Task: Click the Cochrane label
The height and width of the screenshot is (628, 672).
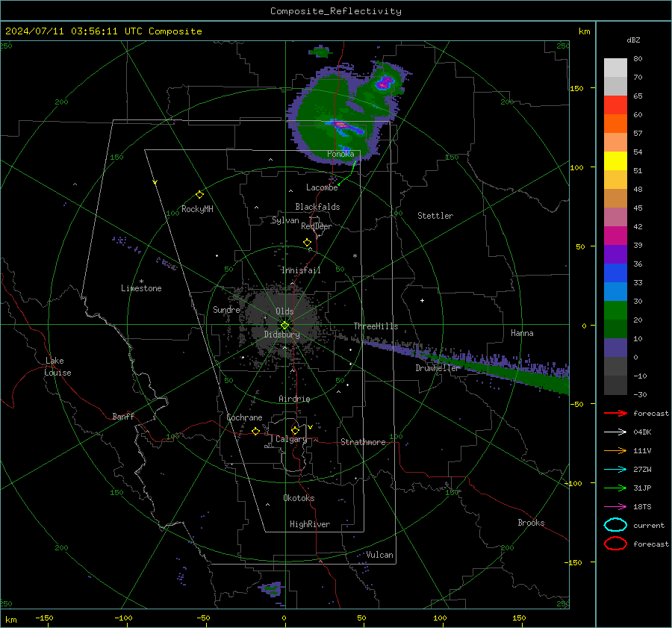Action: point(244,417)
